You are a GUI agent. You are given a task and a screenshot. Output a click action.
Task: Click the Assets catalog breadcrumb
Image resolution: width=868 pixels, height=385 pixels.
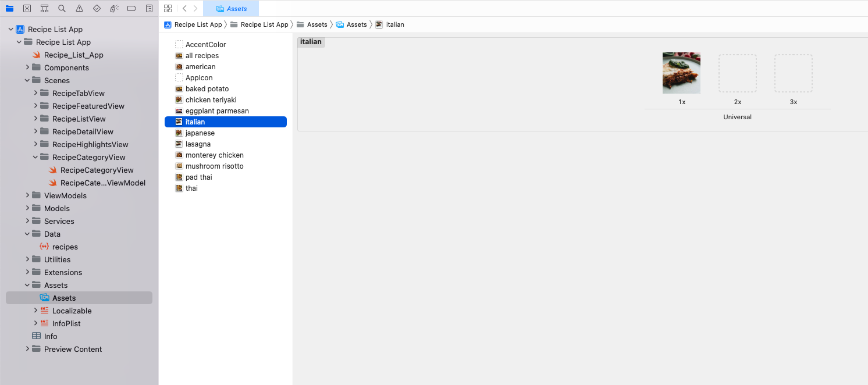point(351,24)
